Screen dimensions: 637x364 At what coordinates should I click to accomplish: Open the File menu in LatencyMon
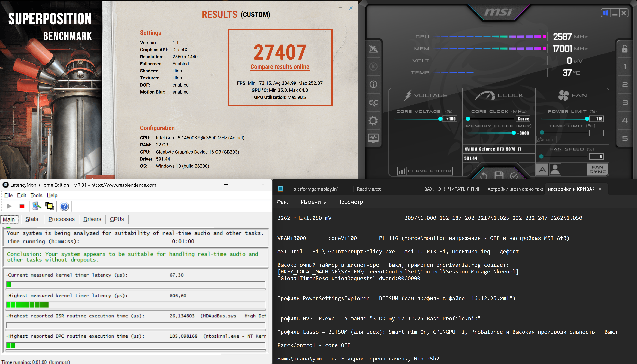[8, 195]
